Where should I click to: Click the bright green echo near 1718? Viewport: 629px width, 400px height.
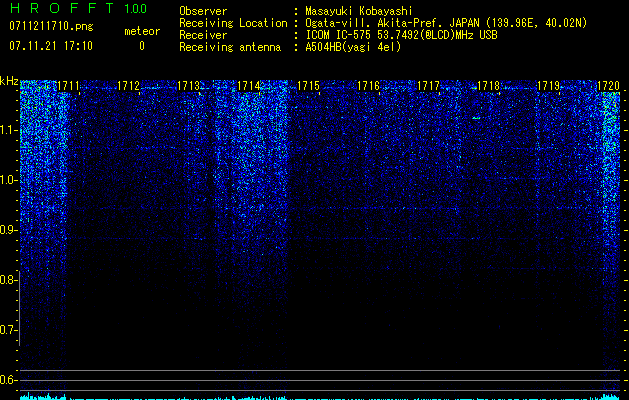[476, 118]
